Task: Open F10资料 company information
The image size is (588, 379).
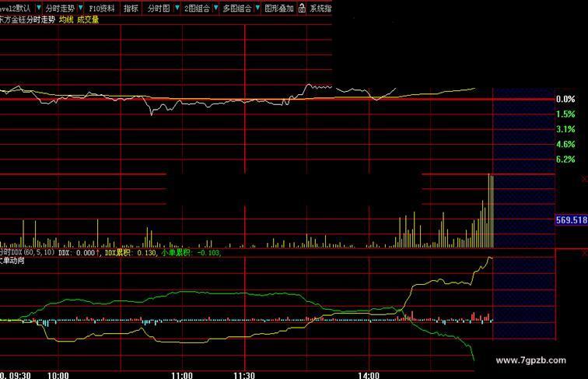Action: pyautogui.click(x=102, y=9)
